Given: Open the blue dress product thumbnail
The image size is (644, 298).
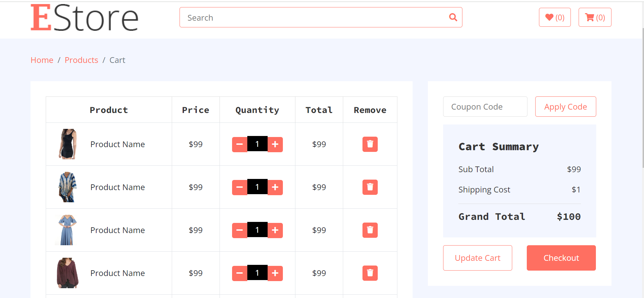Looking at the screenshot, I should pos(67,230).
